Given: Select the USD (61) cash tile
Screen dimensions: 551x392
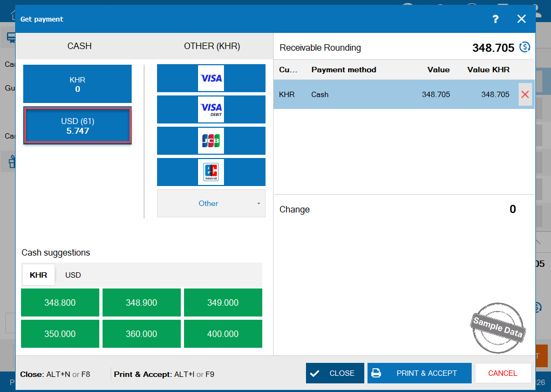Looking at the screenshot, I should (77, 126).
